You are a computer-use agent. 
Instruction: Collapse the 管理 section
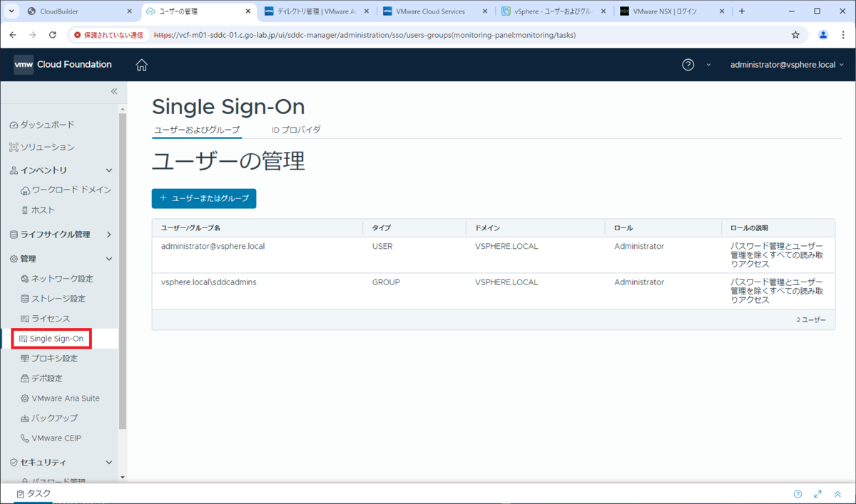click(x=109, y=259)
